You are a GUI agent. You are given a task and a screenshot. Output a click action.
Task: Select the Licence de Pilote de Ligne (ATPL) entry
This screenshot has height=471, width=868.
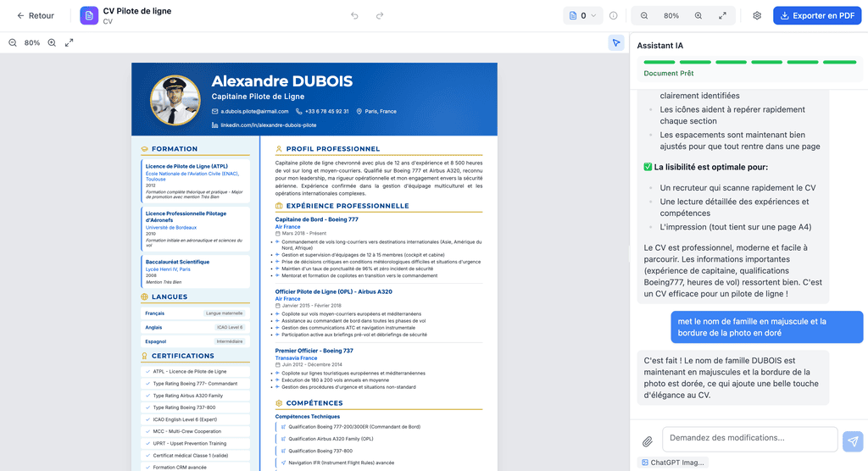coord(196,181)
